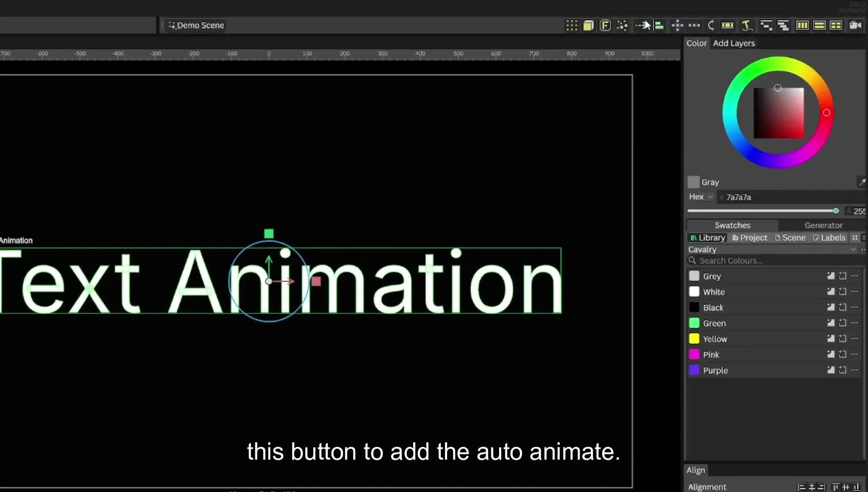Screen dimensions: 868x492
Task: Open the Labels swatches tab
Action: [x=829, y=237]
